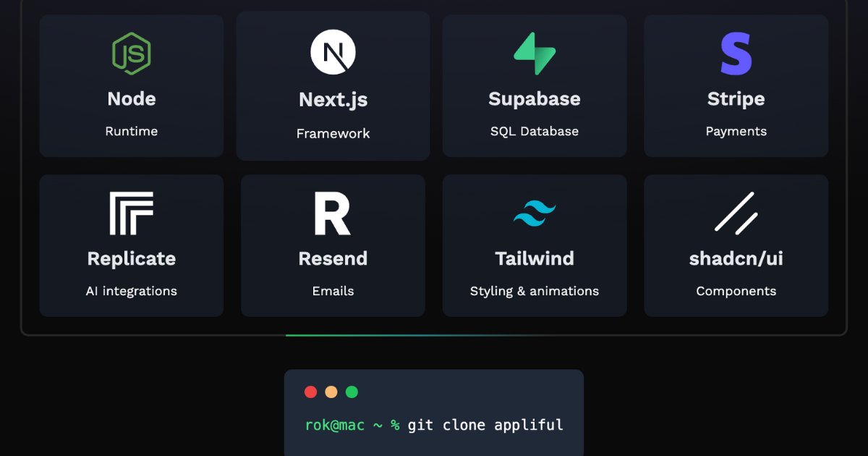Maximize terminal with the green dot

click(x=352, y=392)
